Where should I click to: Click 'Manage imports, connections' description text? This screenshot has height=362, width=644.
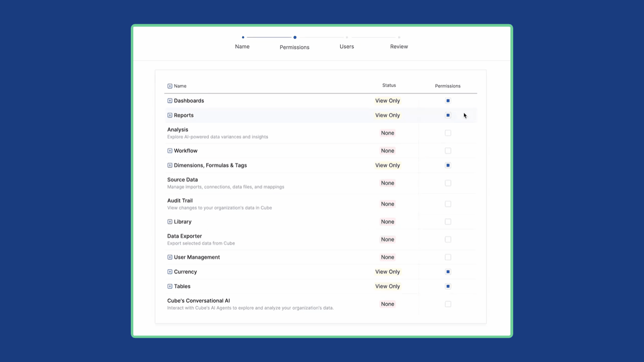(226, 187)
